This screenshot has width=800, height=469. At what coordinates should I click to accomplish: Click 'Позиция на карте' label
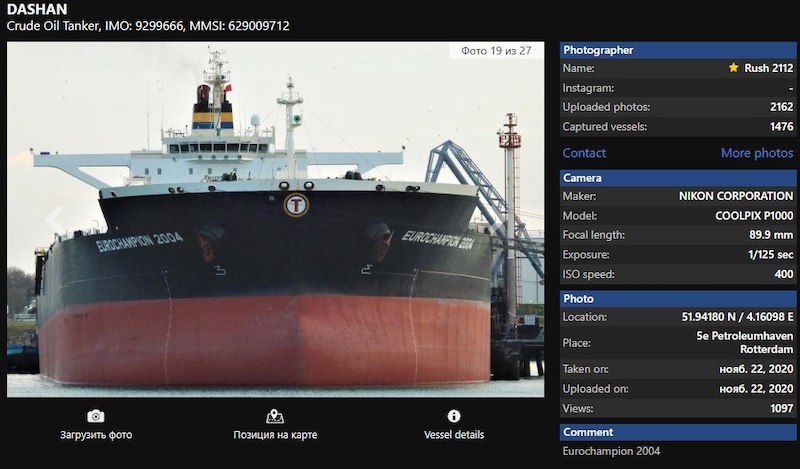275,435
